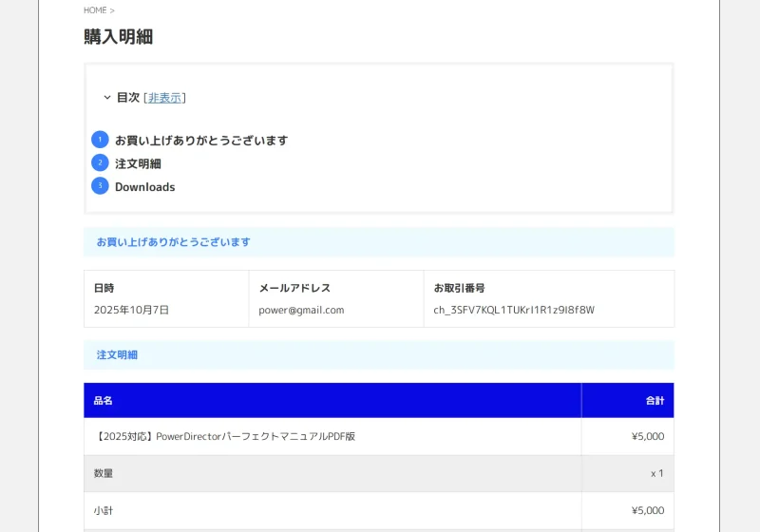Click the 数量 row label
This screenshot has width=760, height=532.
click(x=103, y=473)
